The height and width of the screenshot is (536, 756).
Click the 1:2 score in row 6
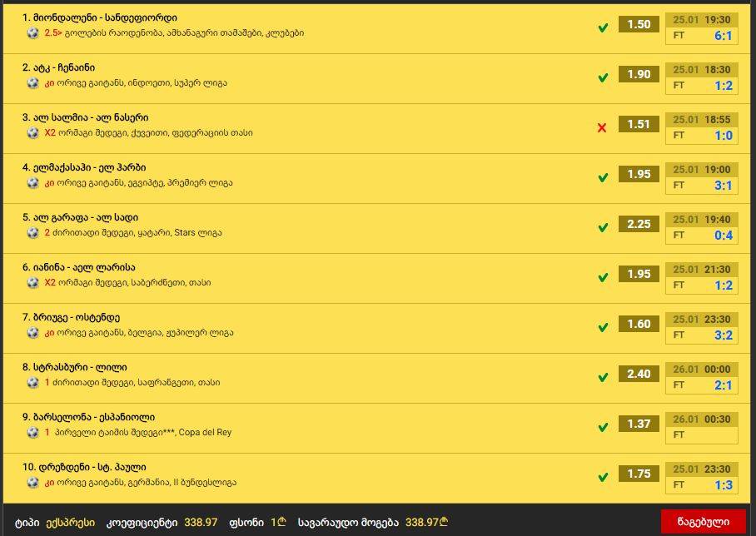pyautogui.click(x=724, y=285)
